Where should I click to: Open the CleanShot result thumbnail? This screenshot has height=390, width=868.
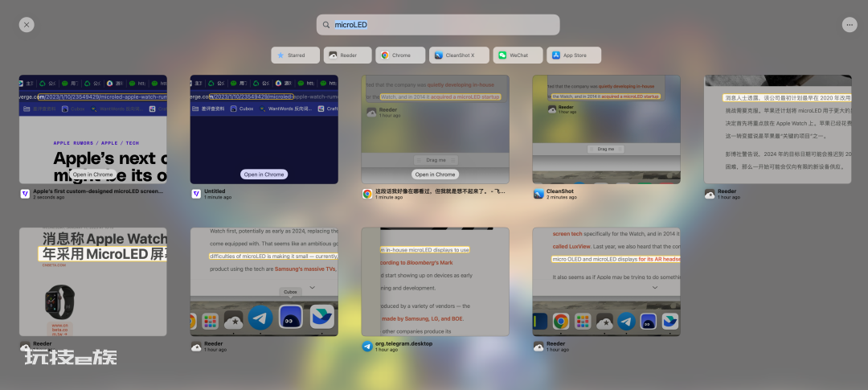tap(606, 129)
